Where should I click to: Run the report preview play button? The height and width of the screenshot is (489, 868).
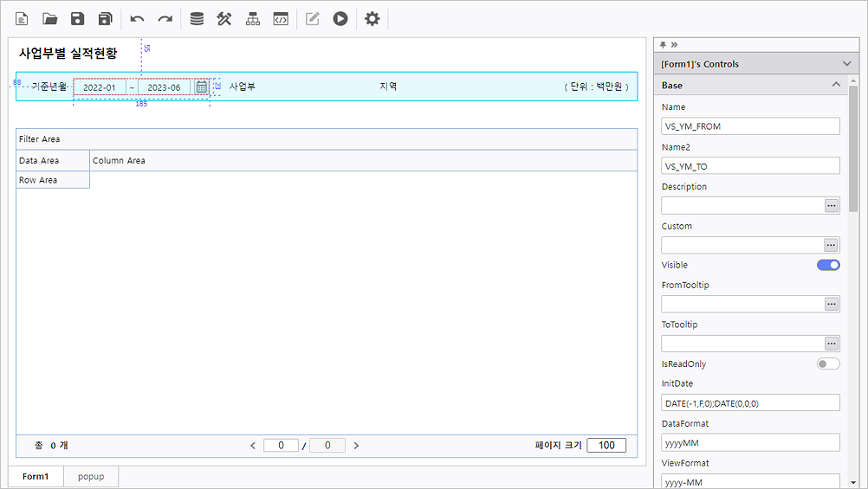click(x=340, y=18)
